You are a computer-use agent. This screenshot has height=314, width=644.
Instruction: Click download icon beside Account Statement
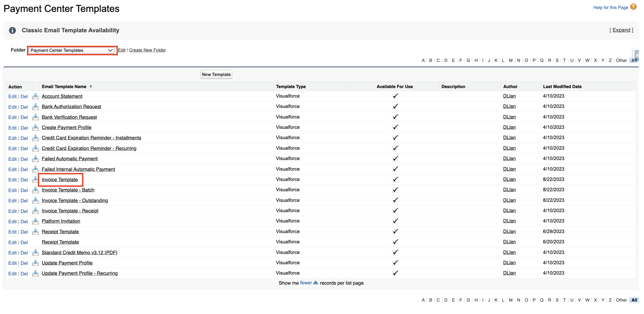click(x=35, y=96)
